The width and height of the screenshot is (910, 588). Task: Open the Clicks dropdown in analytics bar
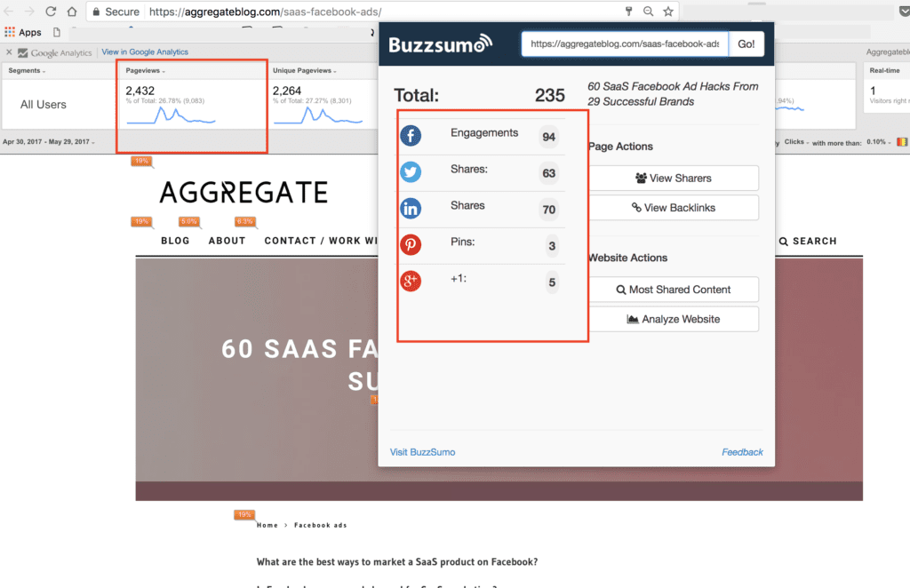[x=796, y=142]
